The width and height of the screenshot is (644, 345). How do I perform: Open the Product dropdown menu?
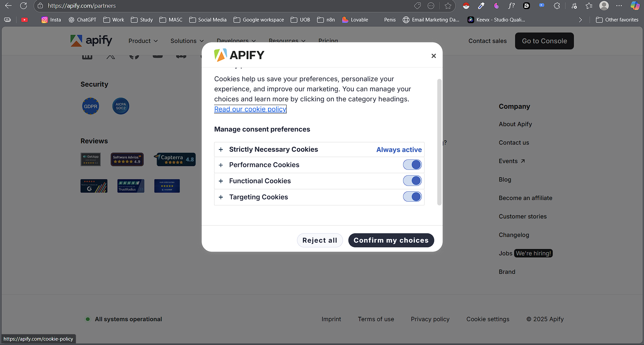[143, 41]
